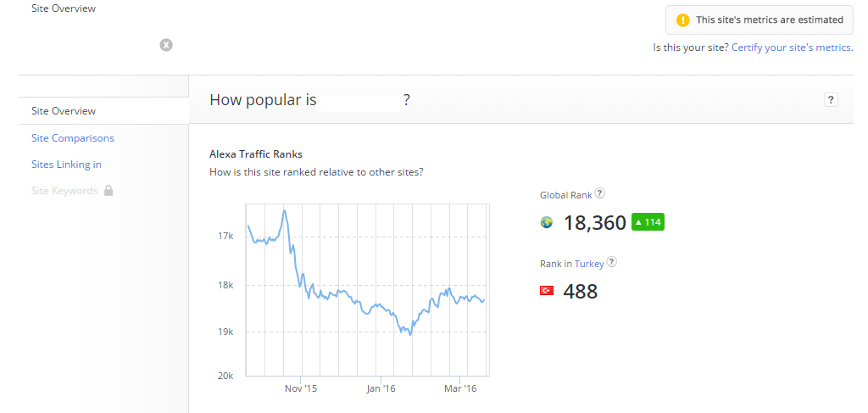Open the Site Comparisons section
The image size is (868, 413).
coord(72,138)
